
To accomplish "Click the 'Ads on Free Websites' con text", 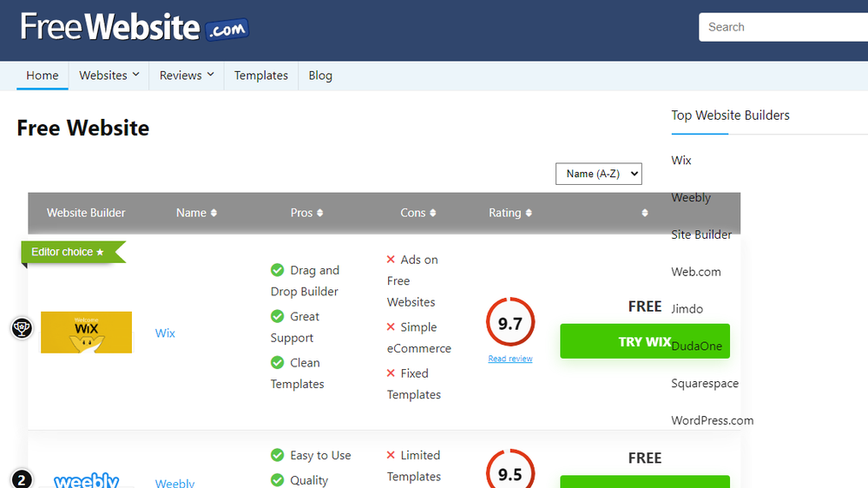I will click(412, 280).
